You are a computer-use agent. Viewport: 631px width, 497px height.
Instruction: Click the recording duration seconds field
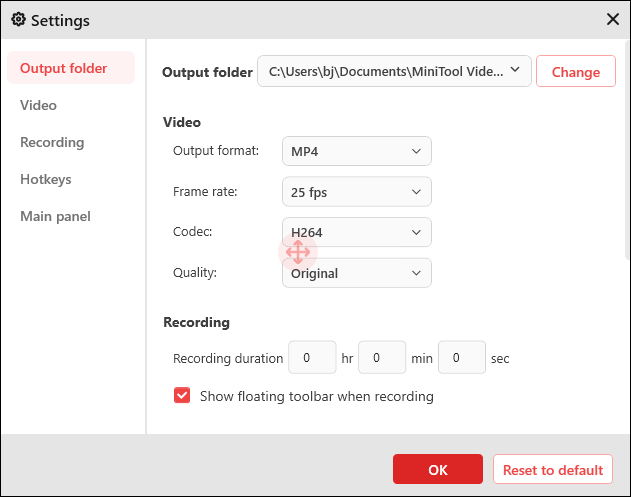pos(462,357)
